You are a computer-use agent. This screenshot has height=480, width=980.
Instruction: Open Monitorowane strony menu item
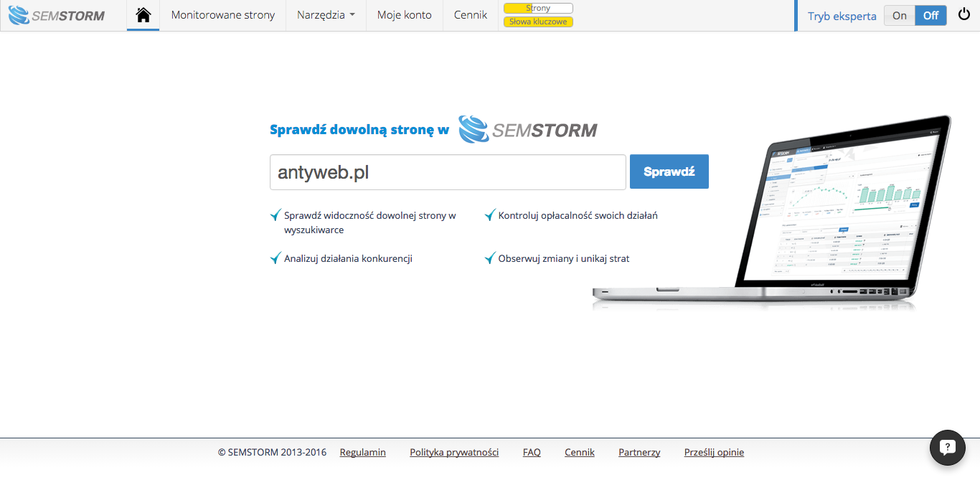(x=223, y=15)
